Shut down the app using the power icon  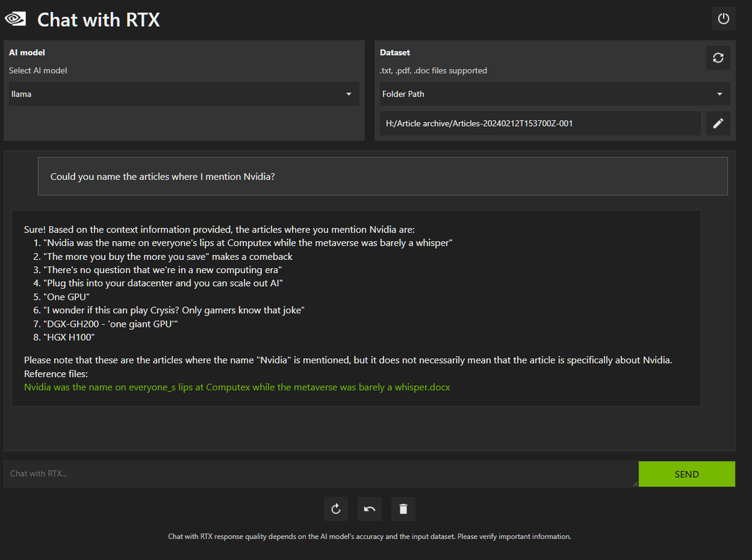[723, 19]
